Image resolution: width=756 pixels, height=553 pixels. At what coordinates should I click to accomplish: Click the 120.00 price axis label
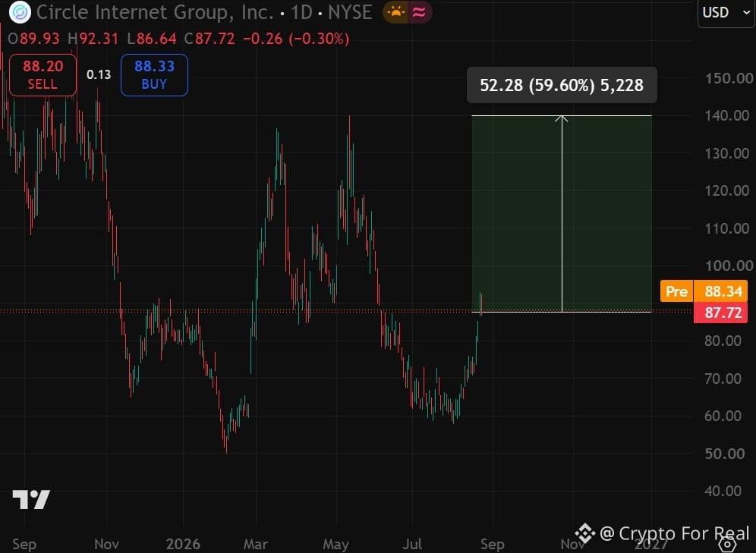728,190
